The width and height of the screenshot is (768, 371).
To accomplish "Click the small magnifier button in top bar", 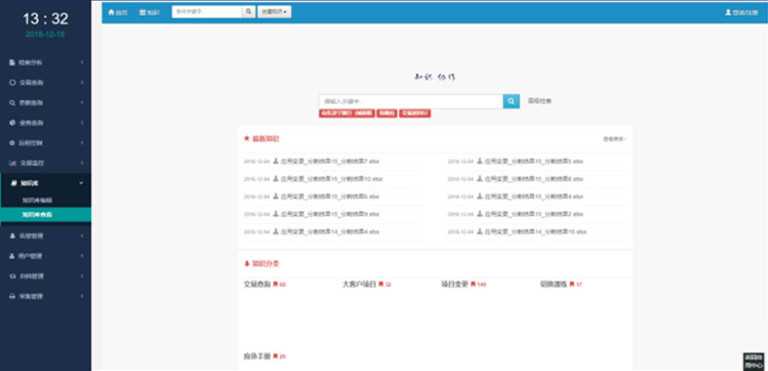I will (249, 12).
